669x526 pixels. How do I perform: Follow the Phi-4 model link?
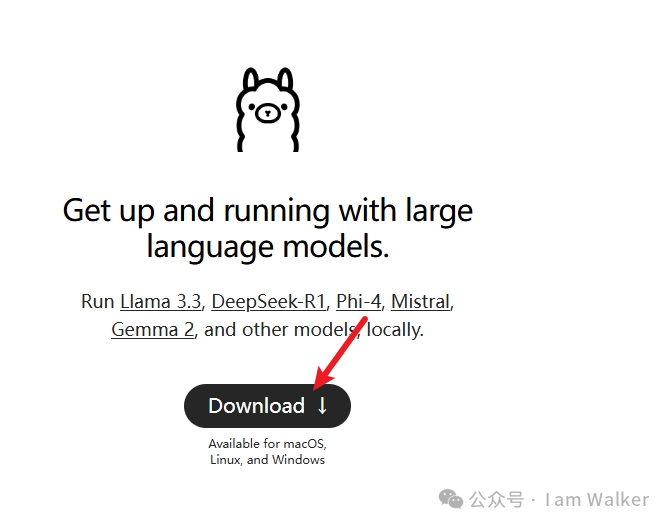358,302
